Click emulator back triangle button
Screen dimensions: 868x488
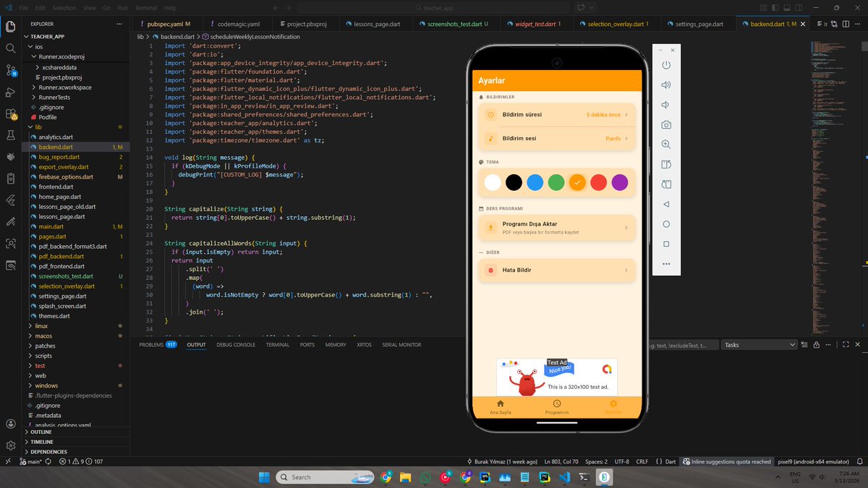(x=666, y=205)
